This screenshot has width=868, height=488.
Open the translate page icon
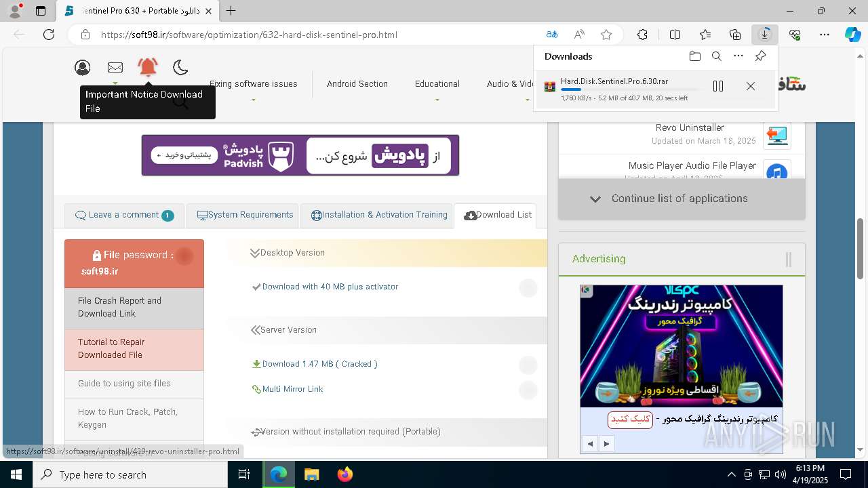click(552, 35)
